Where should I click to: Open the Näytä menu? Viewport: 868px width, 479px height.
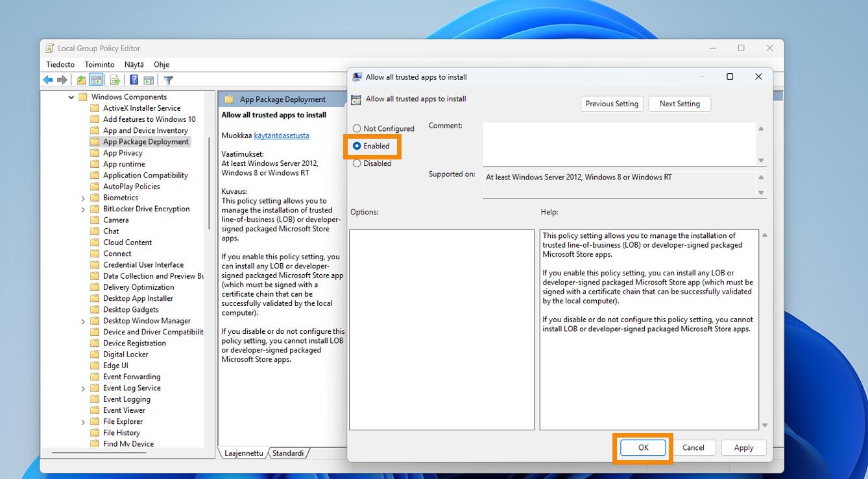pos(134,65)
